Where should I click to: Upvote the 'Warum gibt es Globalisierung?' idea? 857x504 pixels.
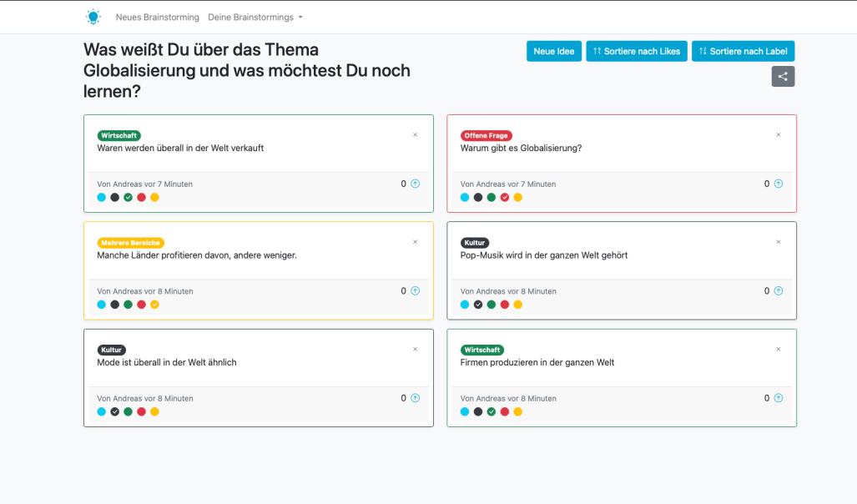pos(778,184)
